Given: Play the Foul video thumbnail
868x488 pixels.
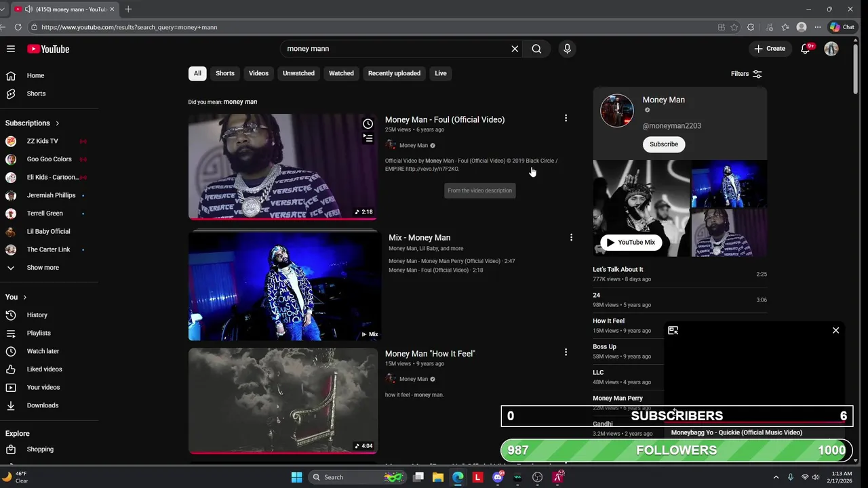Looking at the screenshot, I should [283, 167].
